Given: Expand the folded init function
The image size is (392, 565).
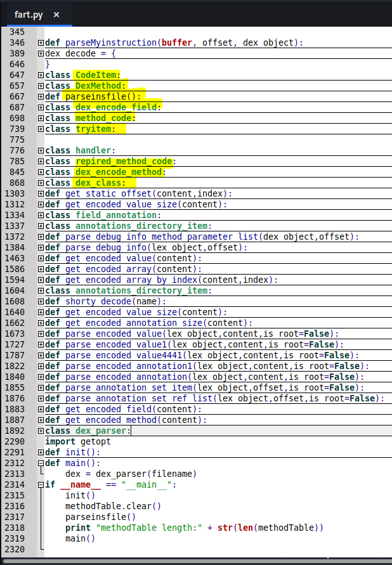Looking at the screenshot, I should point(41,452).
